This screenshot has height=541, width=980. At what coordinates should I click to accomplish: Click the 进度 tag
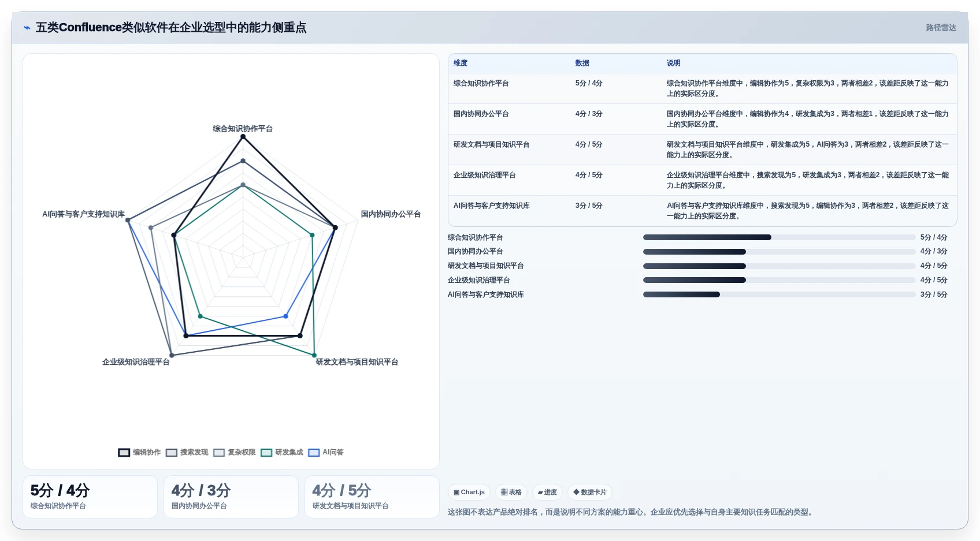pos(547,493)
